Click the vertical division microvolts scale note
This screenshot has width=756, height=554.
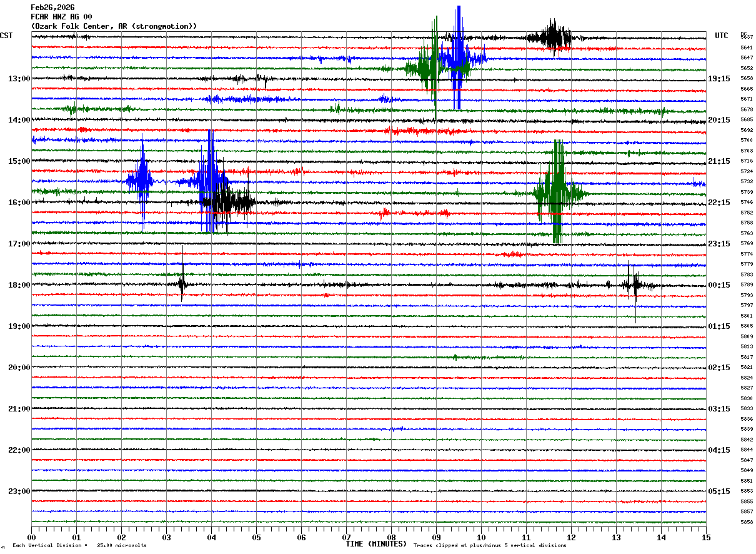(x=79, y=546)
